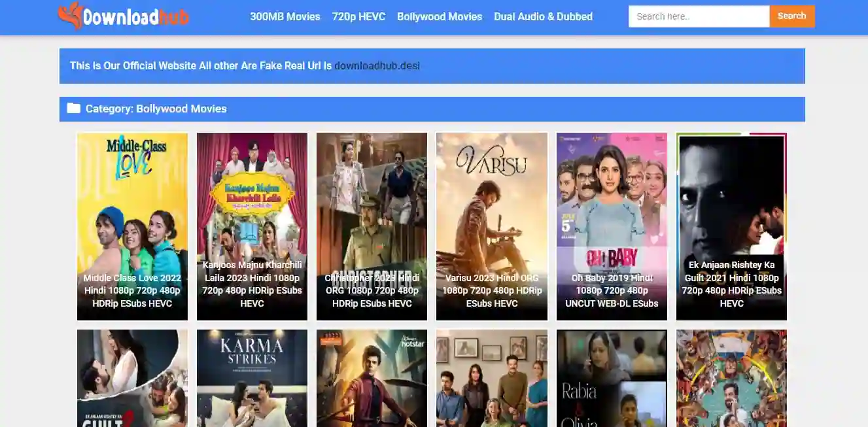Screen dimensions: 868x427
Task: Click the Category: Bollywood Movies heading
Action: pyautogui.click(x=156, y=109)
